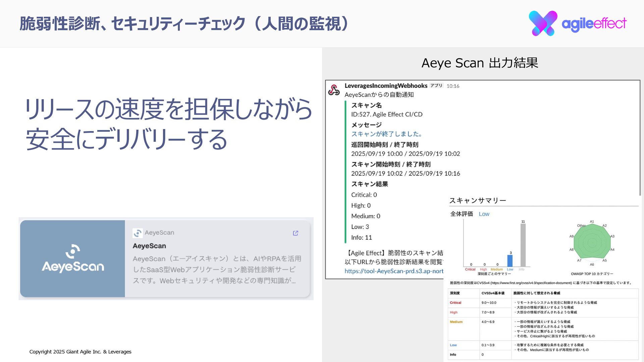Click the gray Info bar in chart

tap(523, 245)
